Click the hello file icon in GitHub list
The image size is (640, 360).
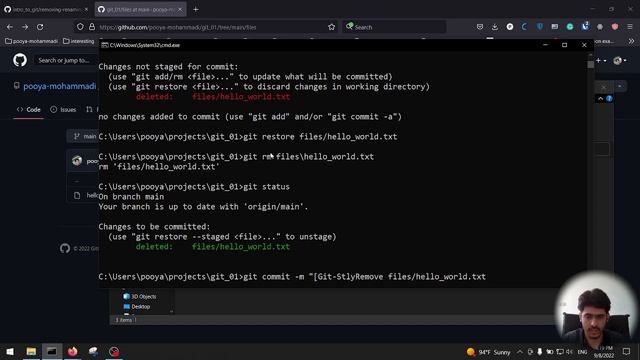77,196
